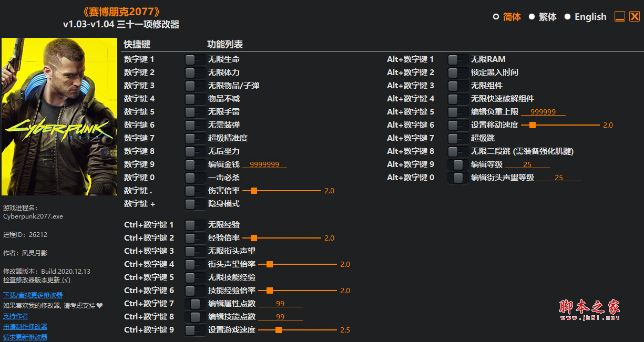Minimize the trainer window
This screenshot has width=644, height=342.
tap(620, 17)
